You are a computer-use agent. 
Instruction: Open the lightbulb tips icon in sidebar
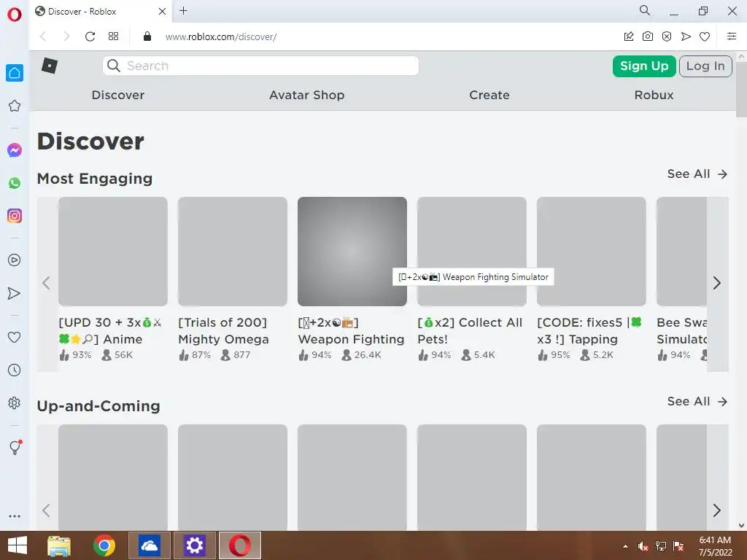point(15,447)
